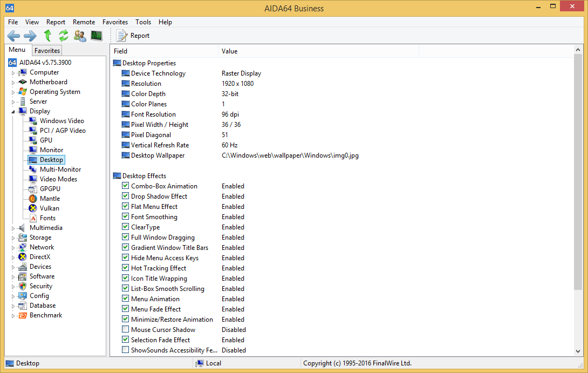Click the Desktop Wallpaper path value
This screenshot has width=588, height=373.
[290, 155]
